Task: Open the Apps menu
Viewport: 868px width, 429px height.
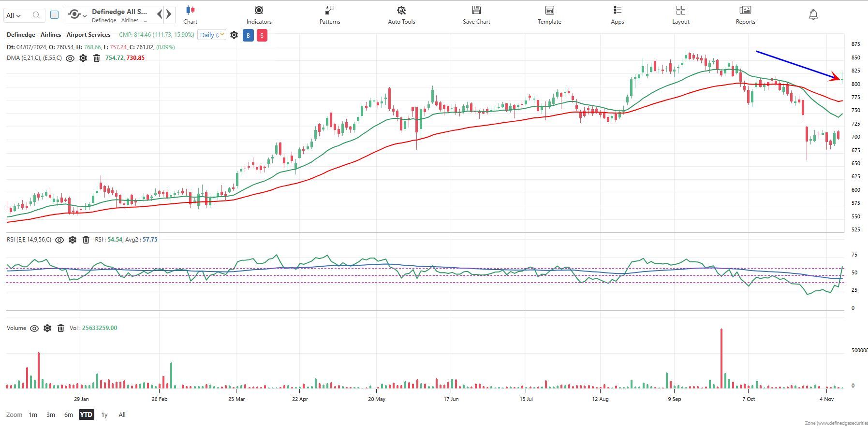Action: coord(618,15)
